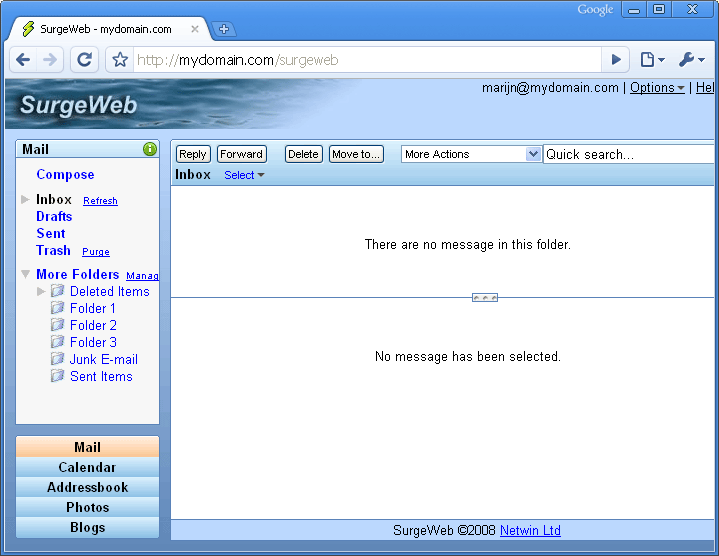Click the browser reload page icon
The width and height of the screenshot is (719, 556).
point(85,60)
